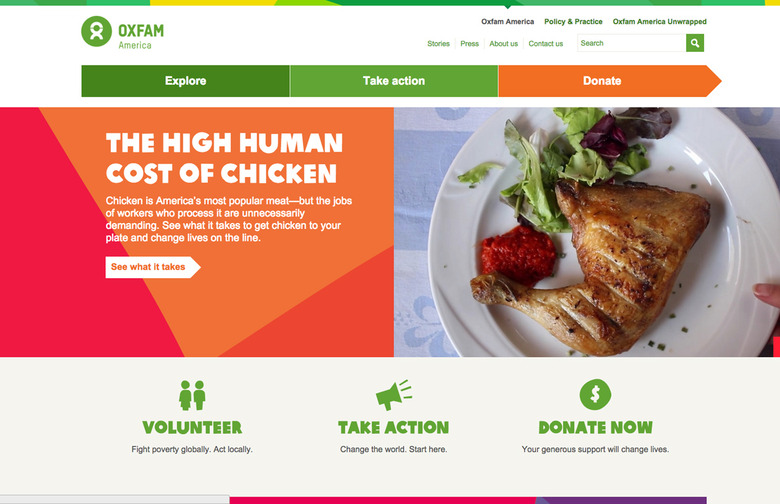Screen dimensions: 780x504
Task: Click the Donate Now dollar coin icon
Action: tap(595, 395)
